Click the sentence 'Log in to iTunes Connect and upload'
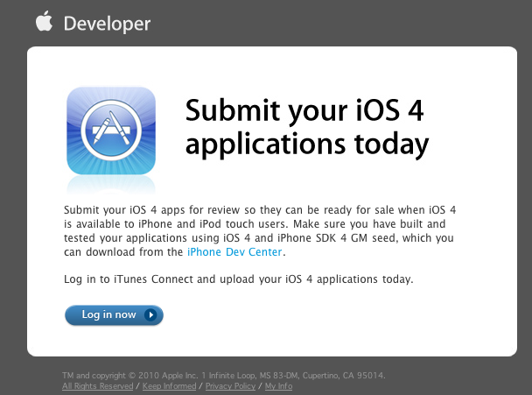The width and height of the screenshot is (532, 395). point(239,279)
